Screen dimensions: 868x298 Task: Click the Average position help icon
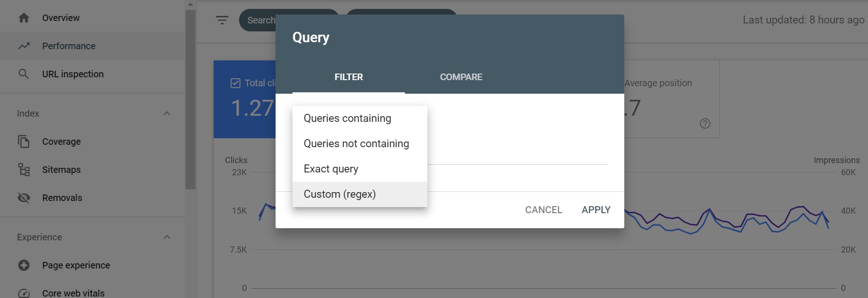705,123
